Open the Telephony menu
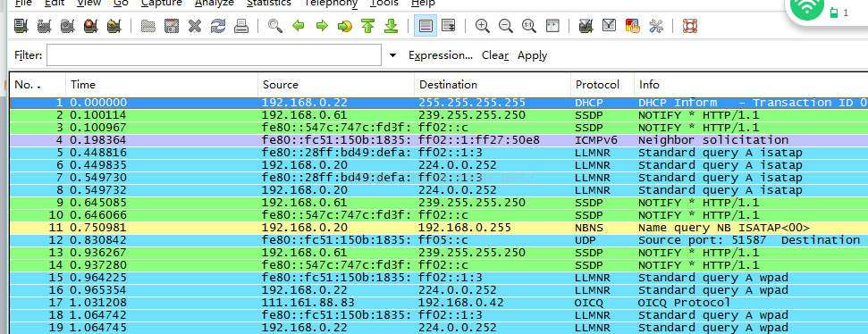The width and height of the screenshot is (868, 334). [331, 4]
